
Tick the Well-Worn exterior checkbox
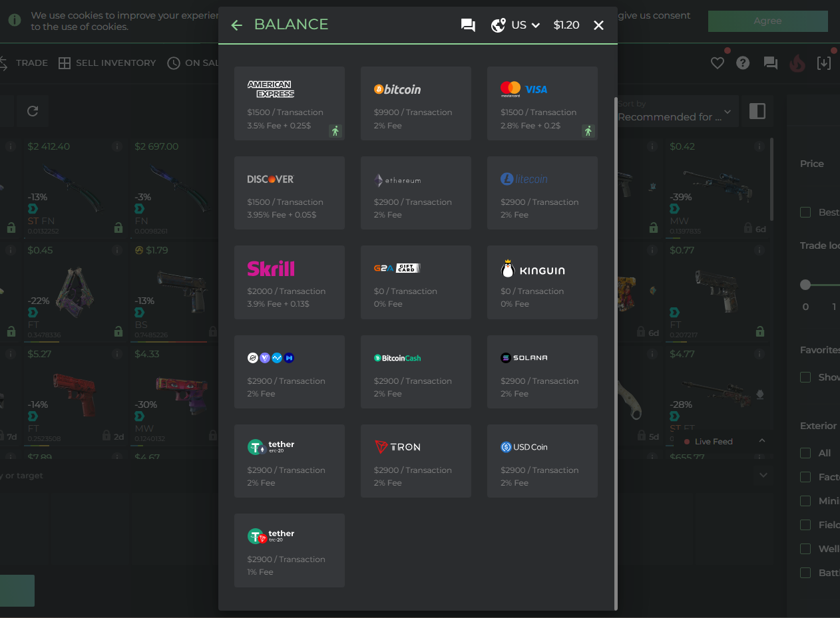[805, 549]
